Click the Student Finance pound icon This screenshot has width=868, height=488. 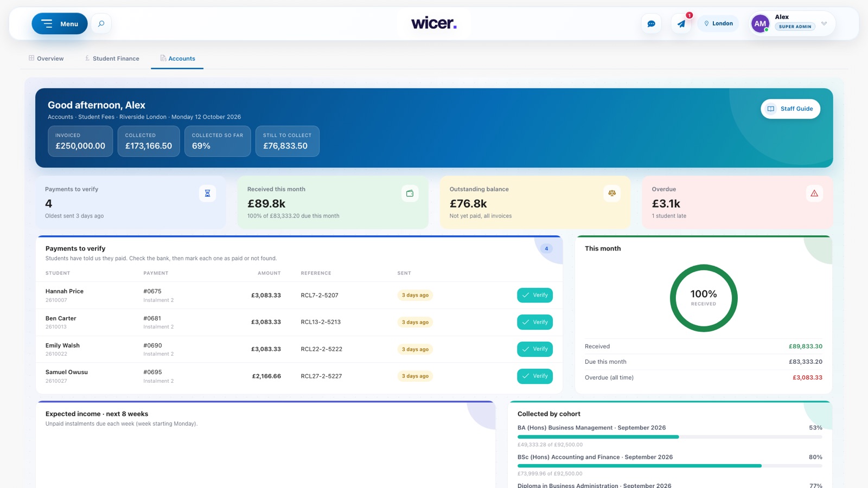[x=87, y=58]
